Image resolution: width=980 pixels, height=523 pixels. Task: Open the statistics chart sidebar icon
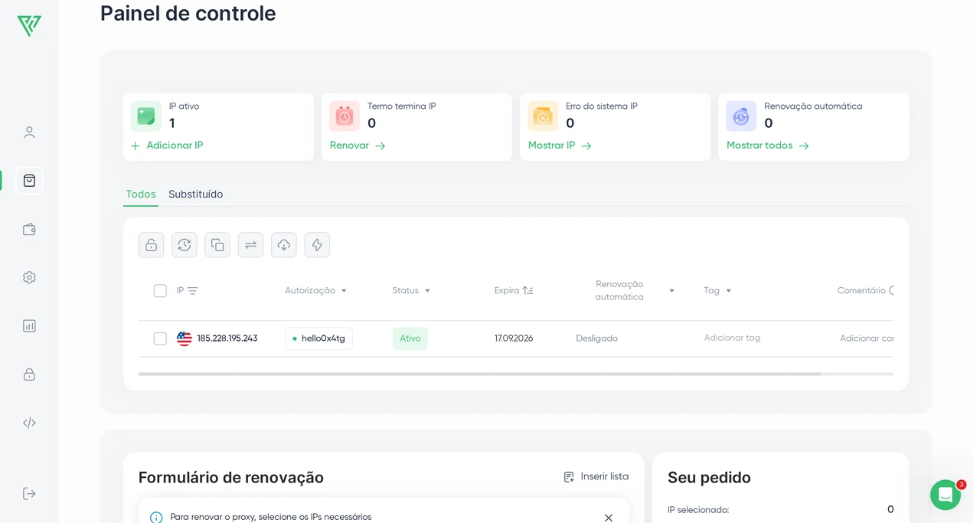[x=29, y=325]
